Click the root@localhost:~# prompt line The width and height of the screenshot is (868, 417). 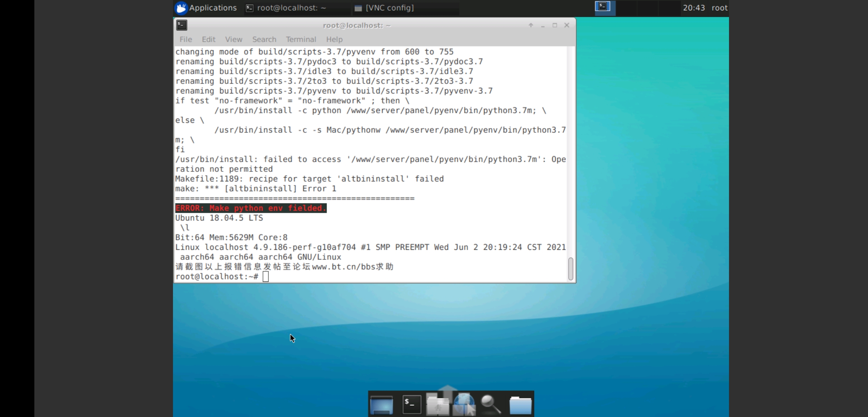coord(217,276)
